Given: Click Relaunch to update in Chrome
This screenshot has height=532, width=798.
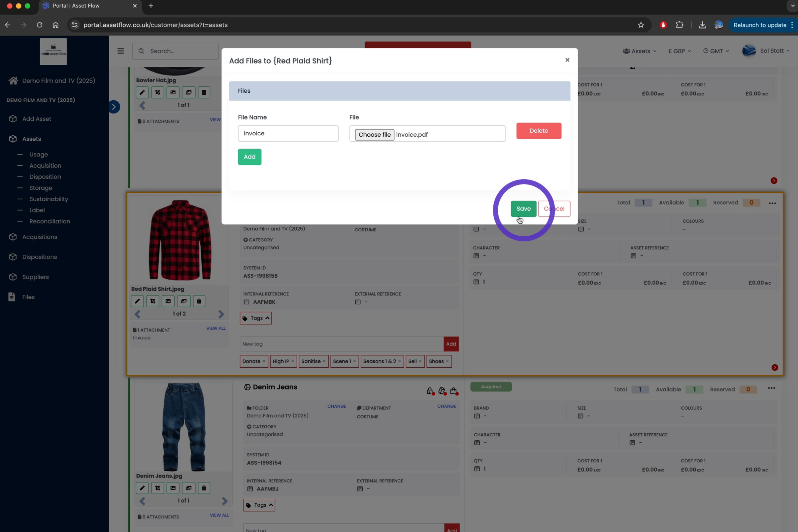Looking at the screenshot, I should (x=760, y=25).
